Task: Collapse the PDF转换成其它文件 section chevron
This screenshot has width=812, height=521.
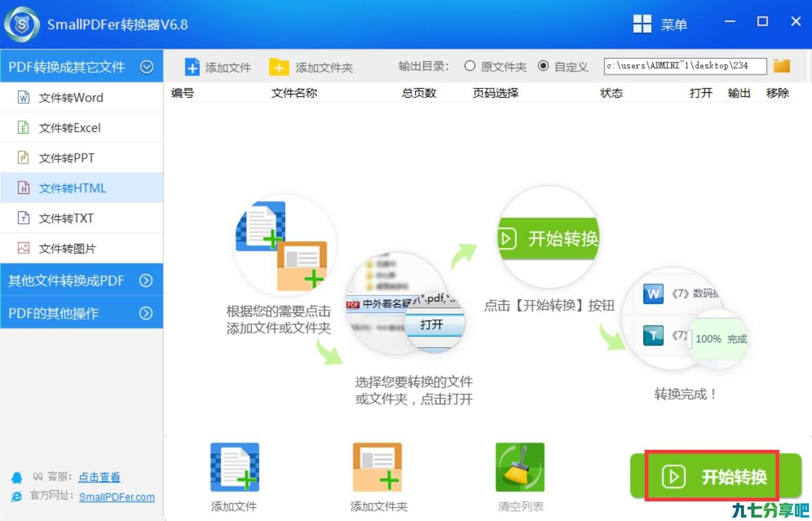Action: coord(146,67)
